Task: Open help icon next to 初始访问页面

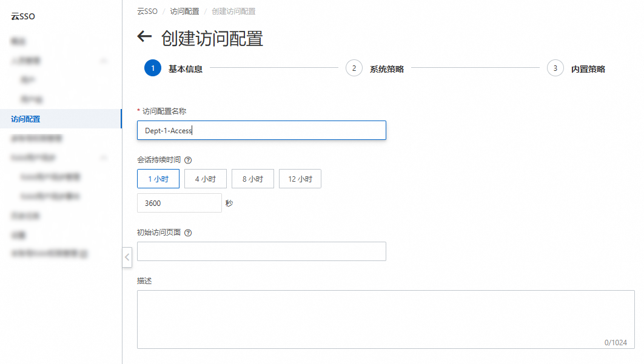Action: click(188, 233)
